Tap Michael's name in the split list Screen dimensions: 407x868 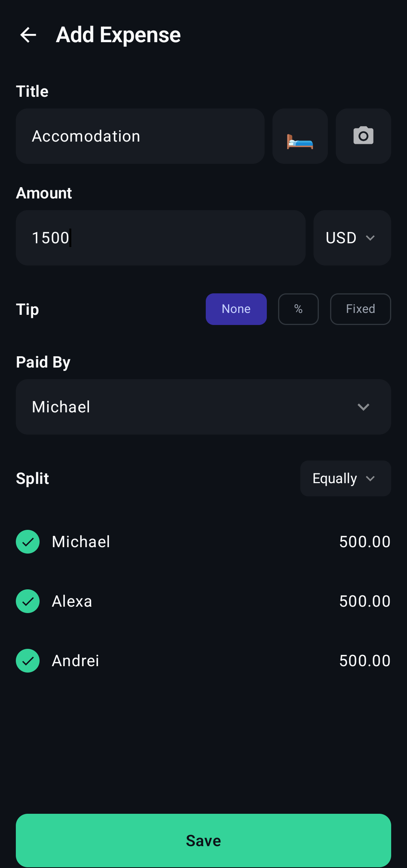pos(81,542)
